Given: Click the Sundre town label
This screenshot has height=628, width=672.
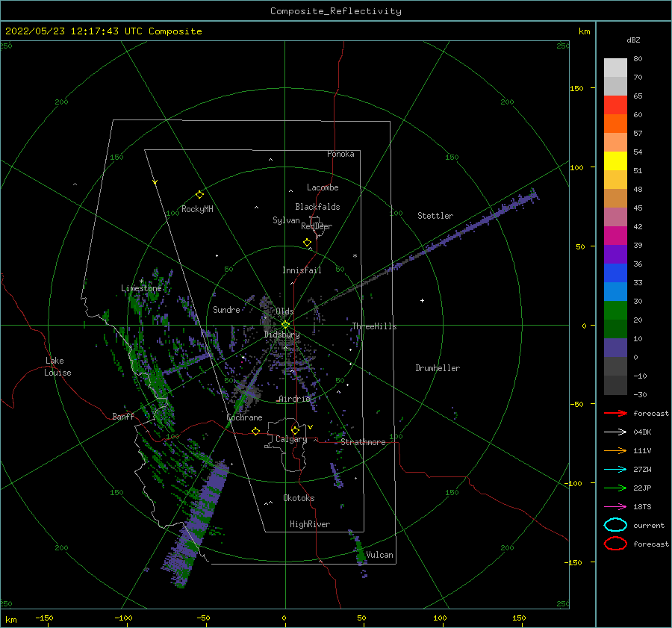Looking at the screenshot, I should pos(226,309).
